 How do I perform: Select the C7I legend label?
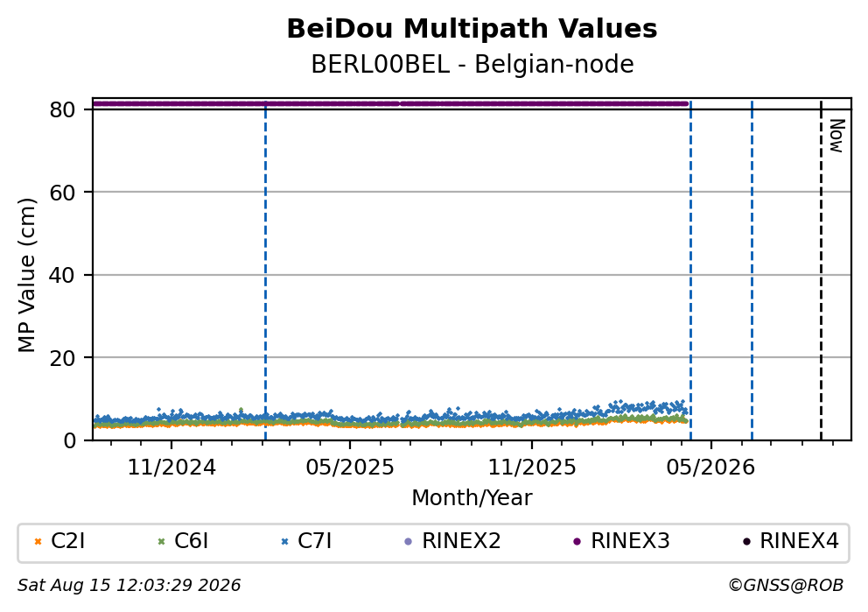pyautogui.click(x=314, y=541)
